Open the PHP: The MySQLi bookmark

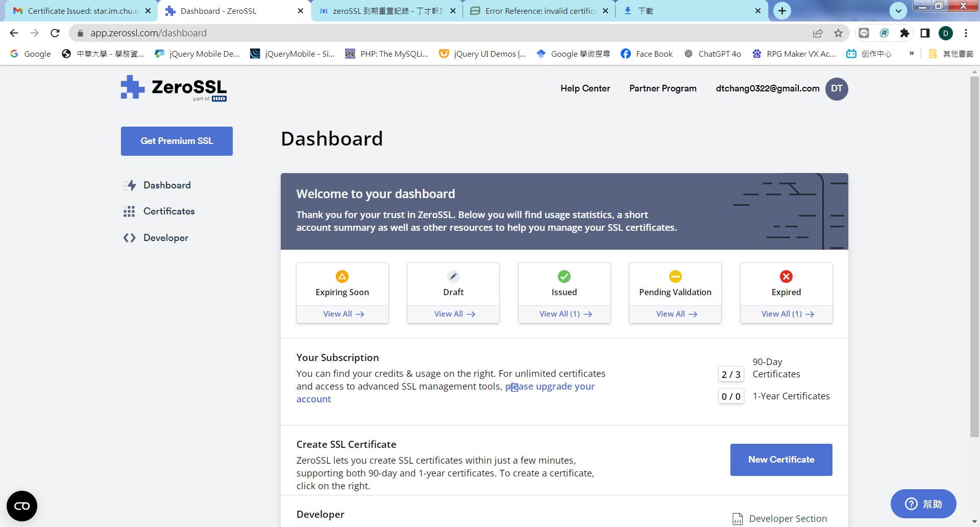pos(386,54)
